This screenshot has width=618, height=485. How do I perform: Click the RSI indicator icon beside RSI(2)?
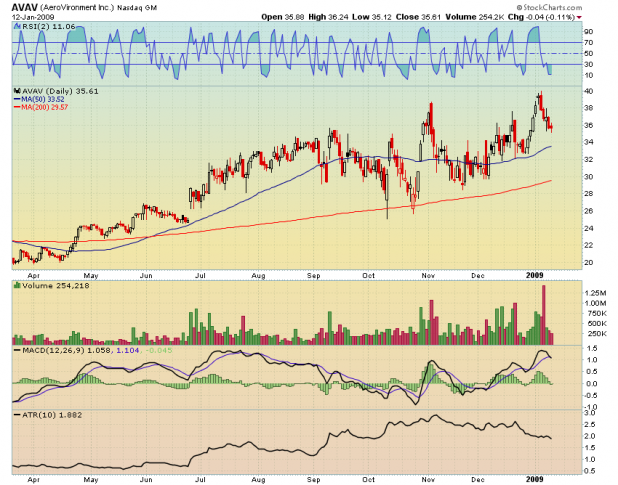[x=17, y=26]
